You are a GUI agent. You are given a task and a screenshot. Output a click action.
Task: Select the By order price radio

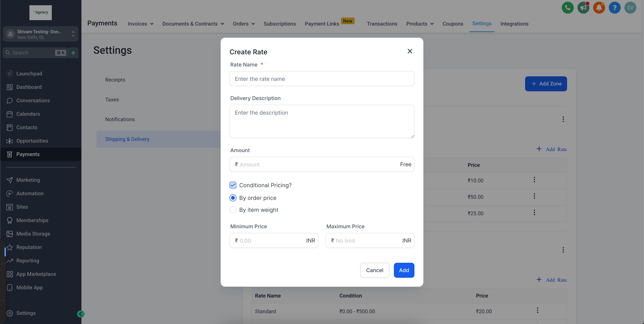pyautogui.click(x=233, y=198)
